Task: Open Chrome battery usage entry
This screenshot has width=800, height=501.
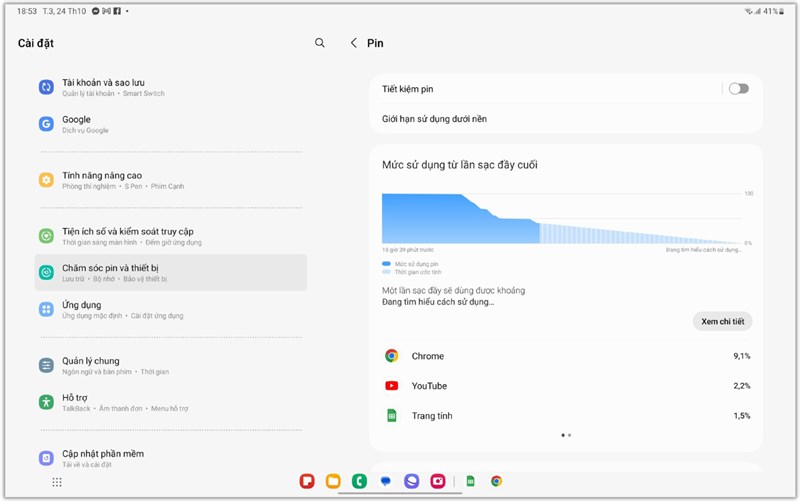Action: 566,356
